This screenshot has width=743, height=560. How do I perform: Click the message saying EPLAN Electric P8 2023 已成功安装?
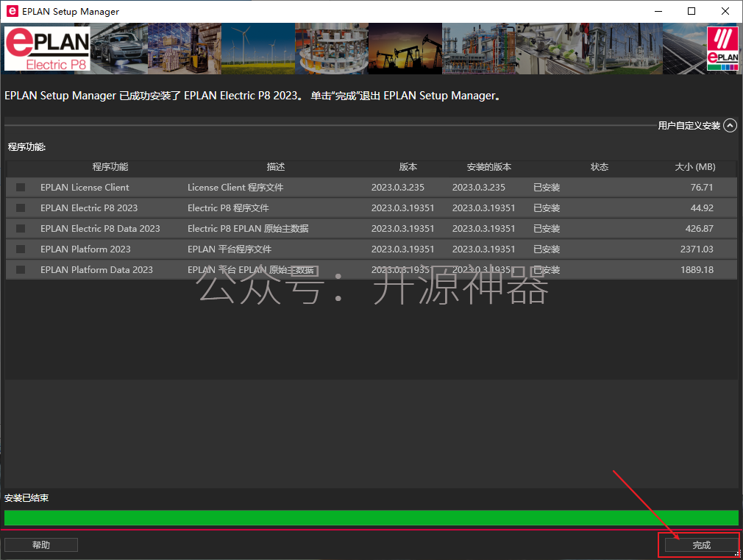pos(252,96)
